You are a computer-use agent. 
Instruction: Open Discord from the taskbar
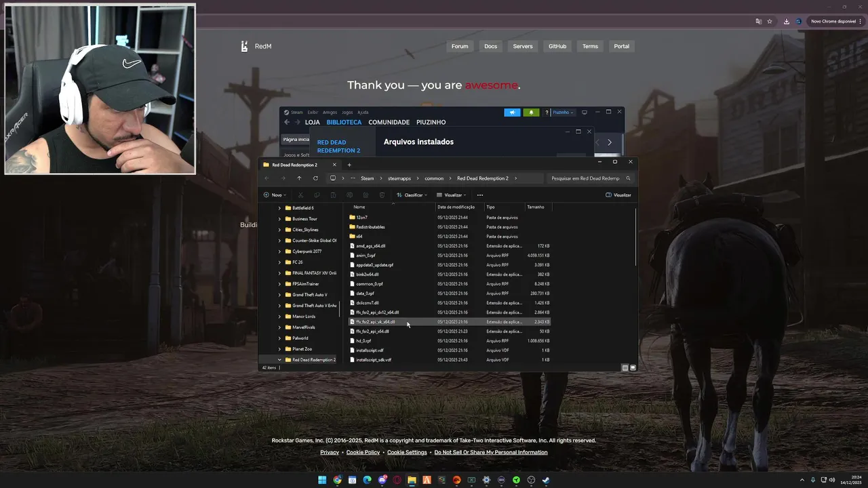382,480
